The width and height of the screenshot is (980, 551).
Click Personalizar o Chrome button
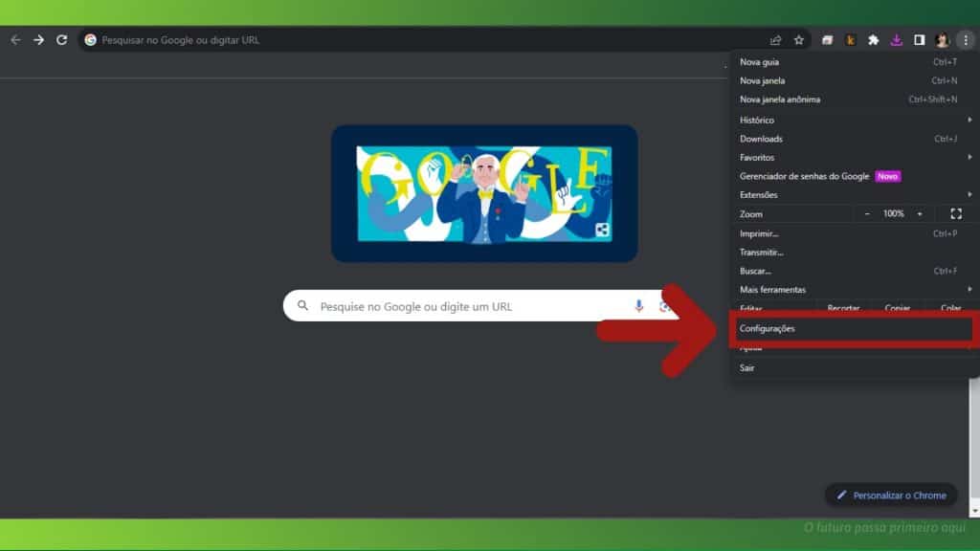tap(891, 496)
